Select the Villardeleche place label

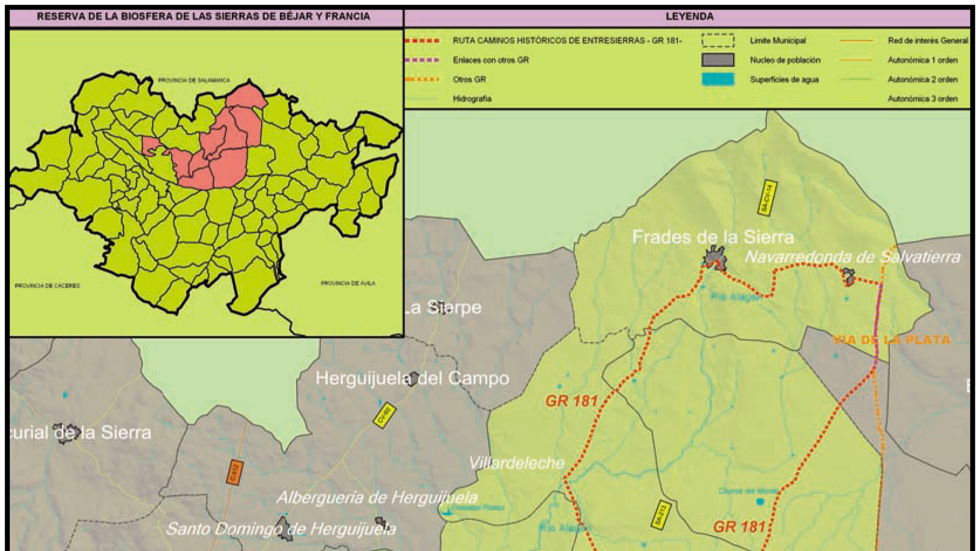tap(516, 463)
